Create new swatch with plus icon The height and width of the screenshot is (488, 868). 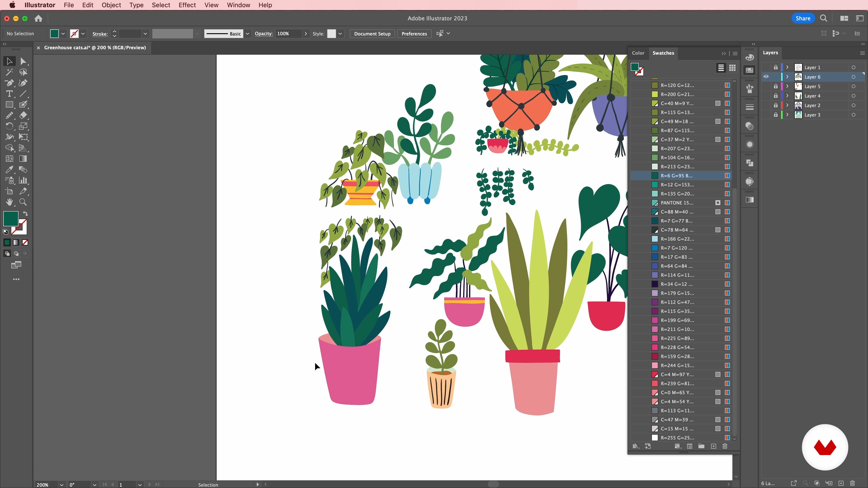coord(713,446)
